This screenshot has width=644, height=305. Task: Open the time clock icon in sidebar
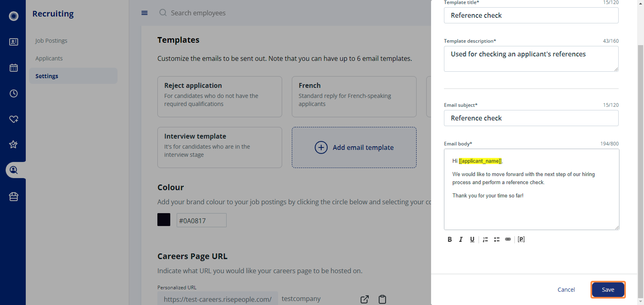coord(13,93)
